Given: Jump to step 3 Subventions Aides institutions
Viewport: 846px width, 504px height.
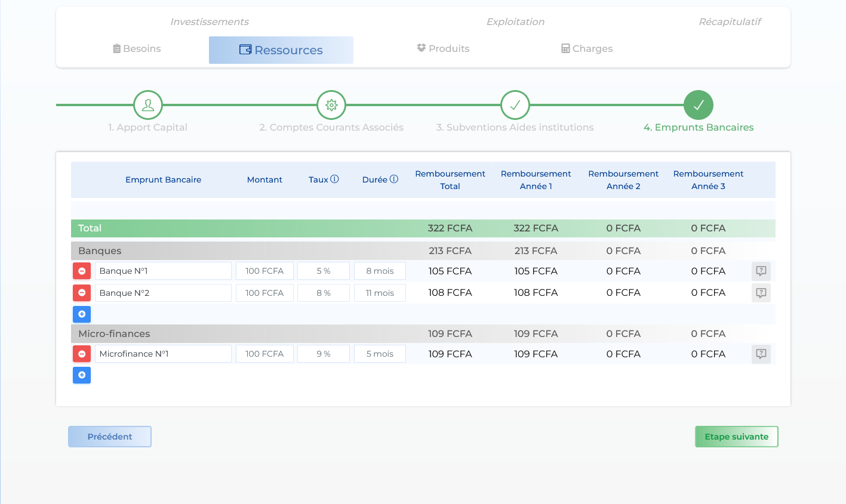Looking at the screenshot, I should click(x=515, y=106).
